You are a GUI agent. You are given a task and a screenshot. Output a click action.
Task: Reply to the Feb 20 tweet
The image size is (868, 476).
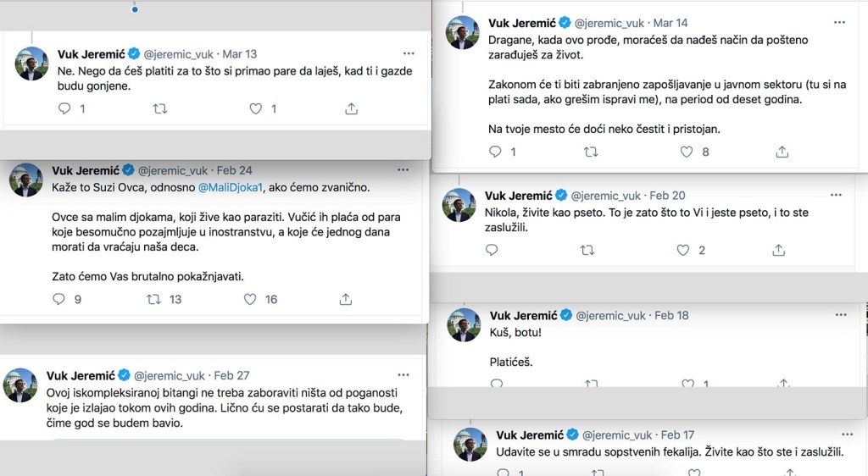(x=492, y=250)
